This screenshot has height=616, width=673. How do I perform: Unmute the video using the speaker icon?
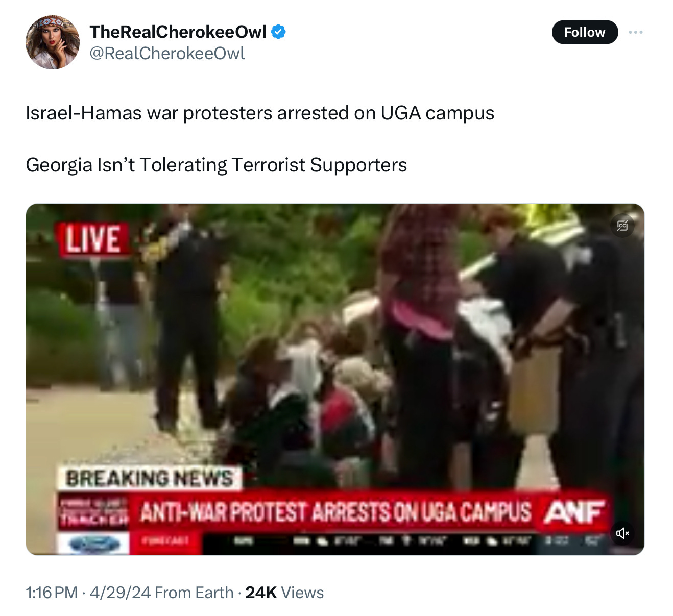coord(622,533)
